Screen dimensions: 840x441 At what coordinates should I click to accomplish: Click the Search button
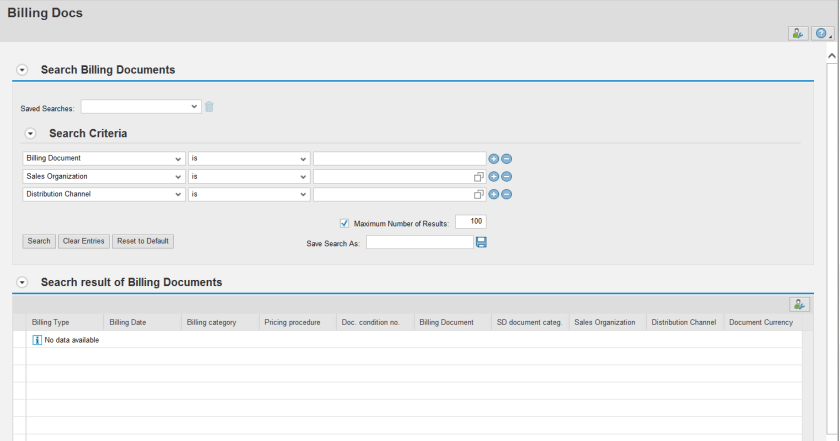pos(39,241)
